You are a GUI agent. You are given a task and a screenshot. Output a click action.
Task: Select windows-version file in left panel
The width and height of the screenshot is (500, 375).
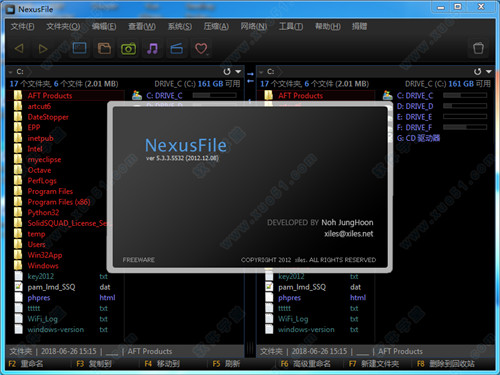tap(56, 330)
